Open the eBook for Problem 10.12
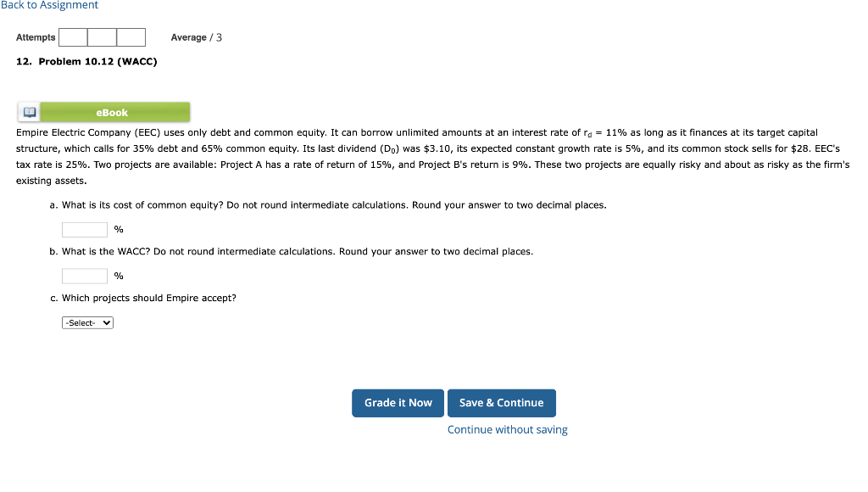The height and width of the screenshot is (492, 868). coord(111,111)
